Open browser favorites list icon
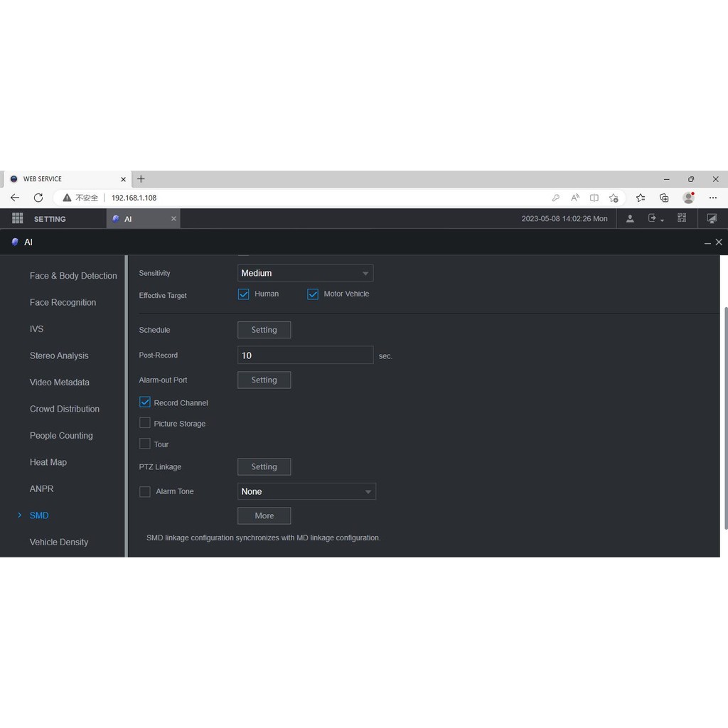Screen dimensions: 728x728 641,198
